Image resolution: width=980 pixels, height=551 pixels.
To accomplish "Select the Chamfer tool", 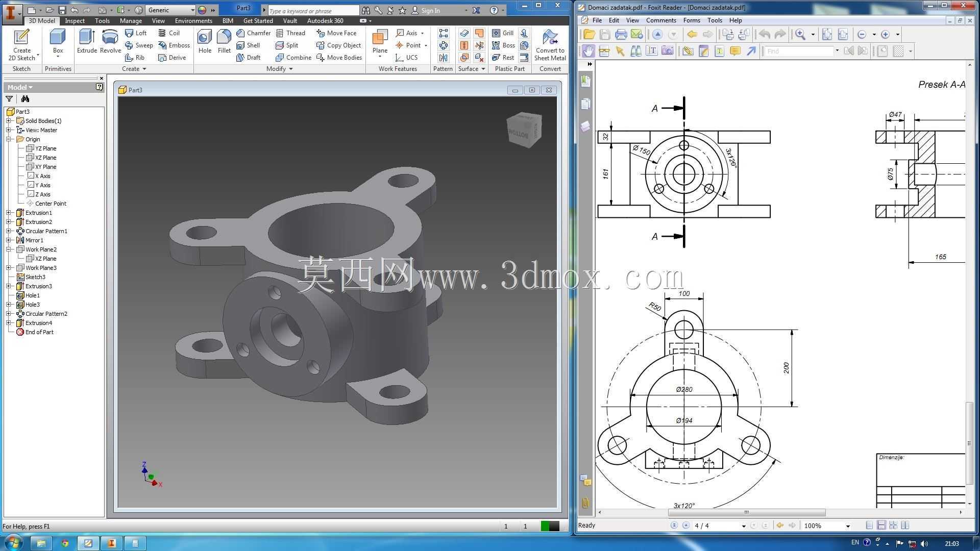I will click(254, 33).
